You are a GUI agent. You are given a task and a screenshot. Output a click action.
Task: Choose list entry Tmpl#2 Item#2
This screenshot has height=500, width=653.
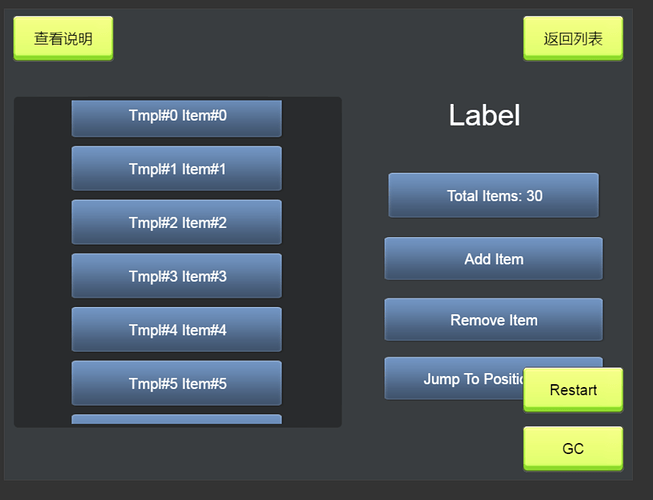tap(176, 222)
